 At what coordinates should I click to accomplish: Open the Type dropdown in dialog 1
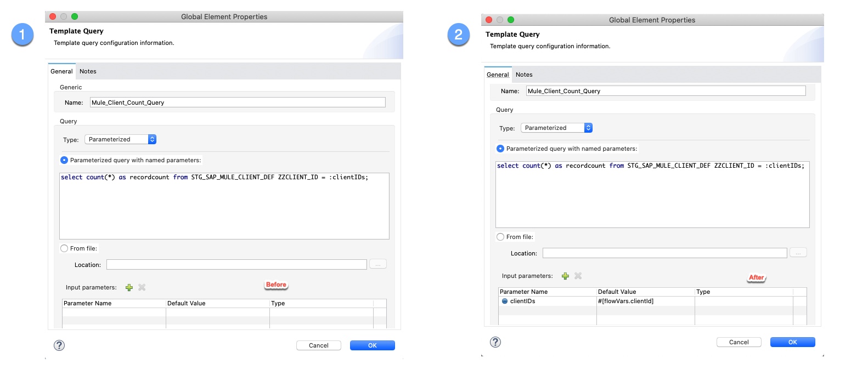click(121, 139)
